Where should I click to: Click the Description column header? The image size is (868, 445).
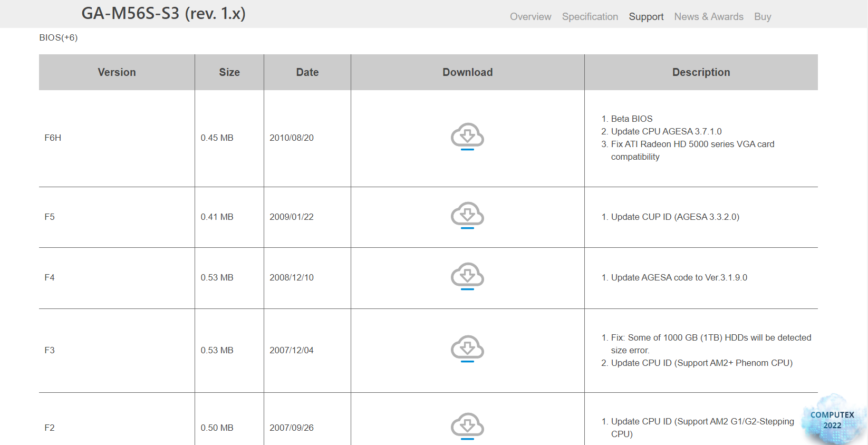[701, 72]
